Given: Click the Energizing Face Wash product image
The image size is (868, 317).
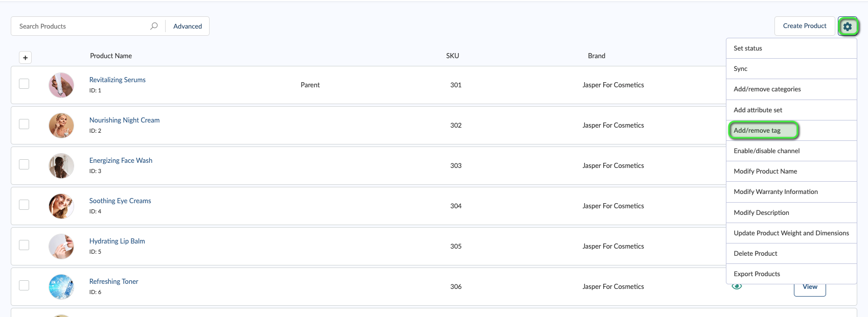Looking at the screenshot, I should (x=61, y=165).
